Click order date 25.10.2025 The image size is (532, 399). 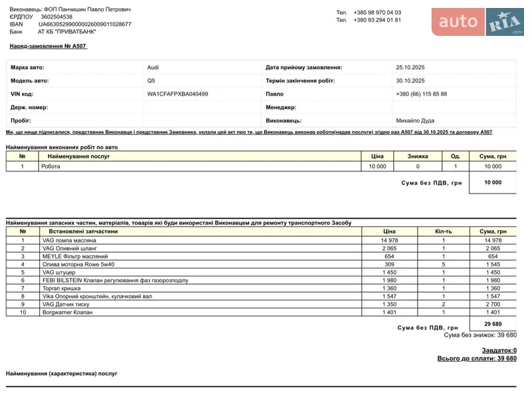pos(410,68)
